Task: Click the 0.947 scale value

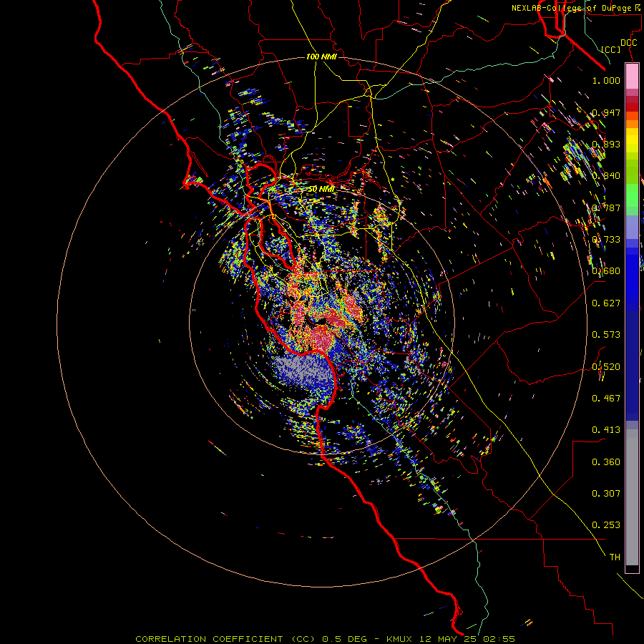Action: [x=606, y=112]
